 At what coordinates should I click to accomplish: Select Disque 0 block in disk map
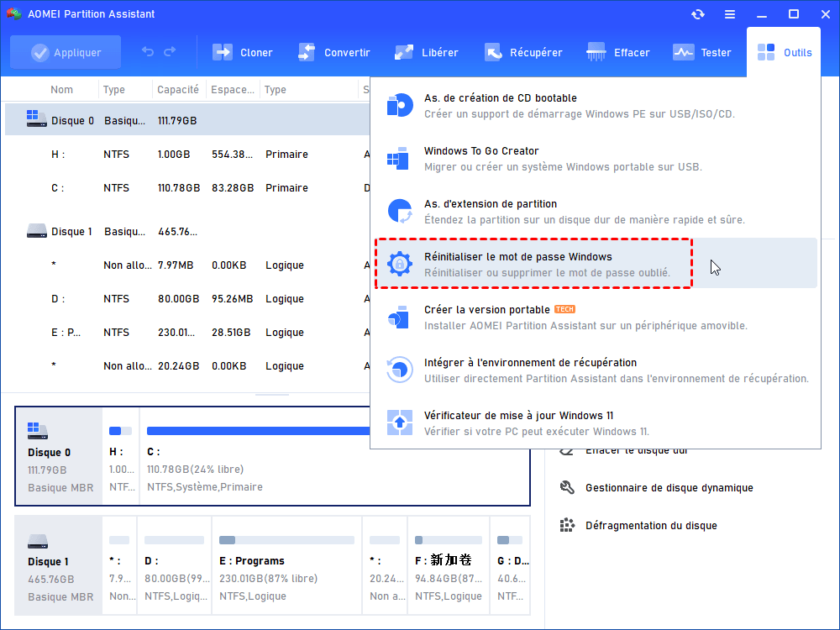point(59,456)
